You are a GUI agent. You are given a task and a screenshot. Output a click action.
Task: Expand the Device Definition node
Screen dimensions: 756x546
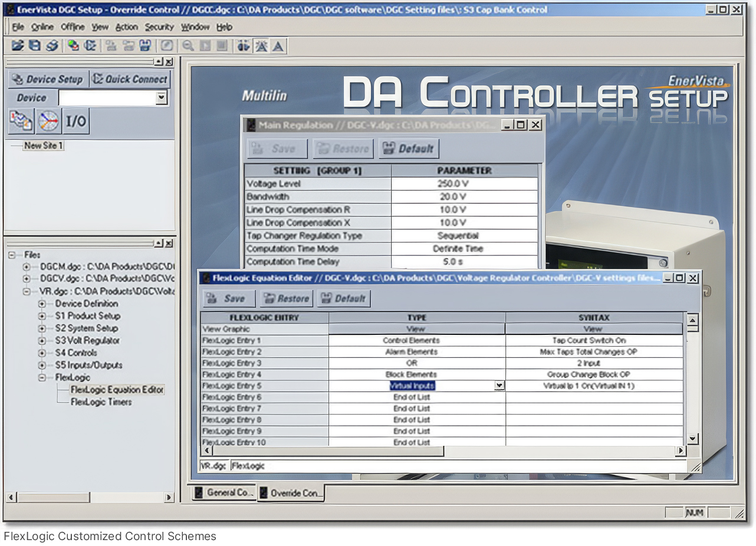[x=42, y=304]
